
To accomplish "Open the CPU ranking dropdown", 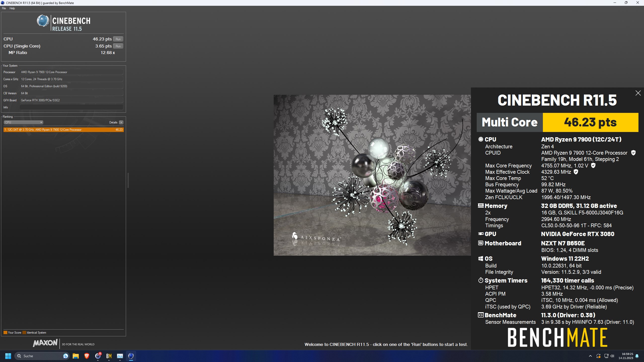I will click(x=23, y=122).
